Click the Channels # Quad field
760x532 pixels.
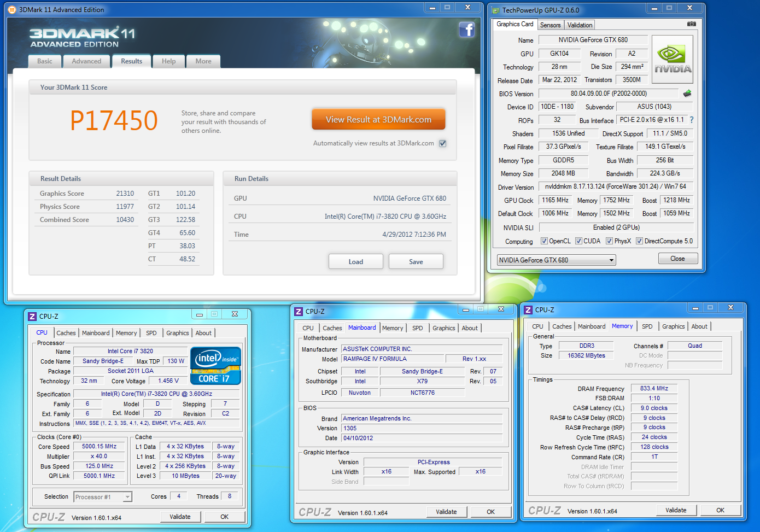[695, 346]
